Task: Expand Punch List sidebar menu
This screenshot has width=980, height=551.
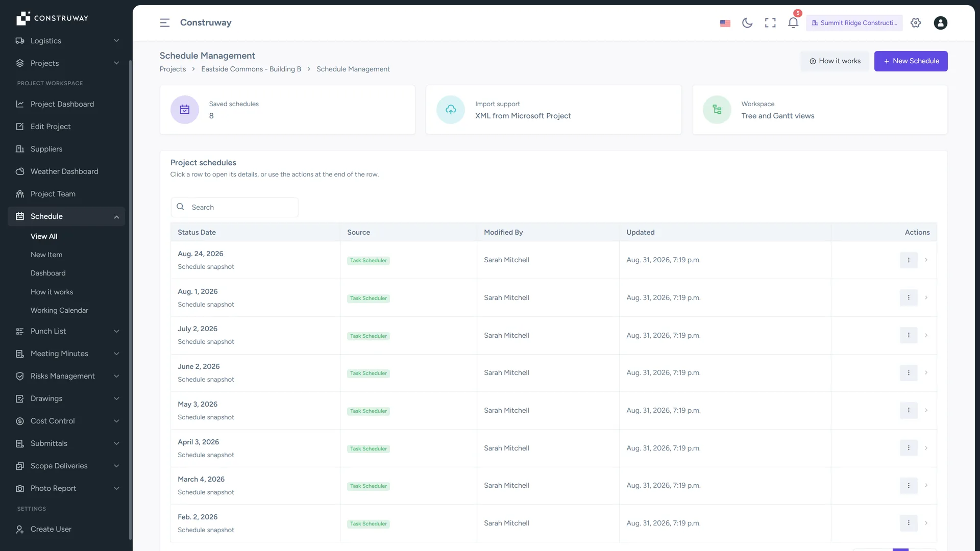Action: click(x=66, y=331)
